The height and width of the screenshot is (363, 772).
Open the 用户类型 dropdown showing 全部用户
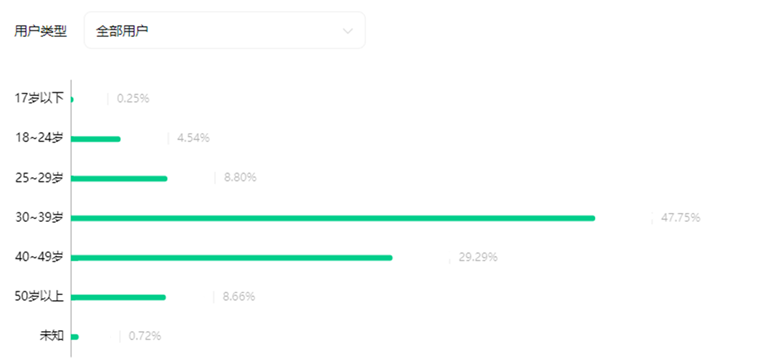225,31
